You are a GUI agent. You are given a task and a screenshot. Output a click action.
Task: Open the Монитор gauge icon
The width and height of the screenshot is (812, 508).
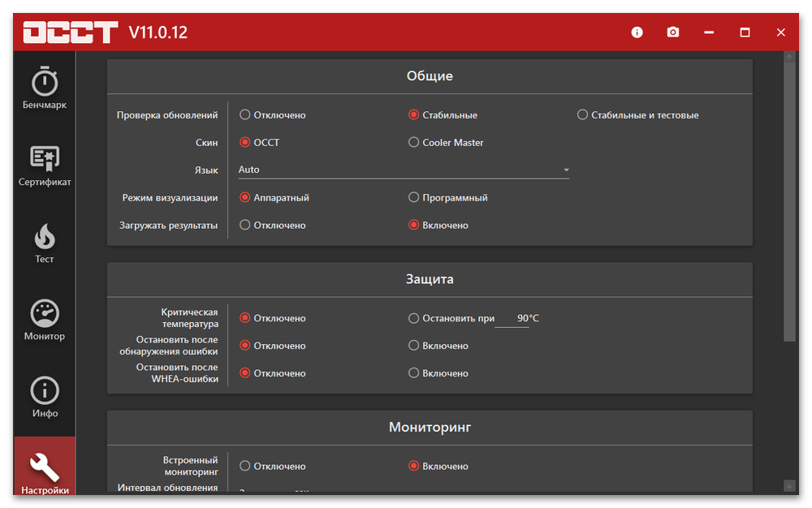(x=45, y=313)
